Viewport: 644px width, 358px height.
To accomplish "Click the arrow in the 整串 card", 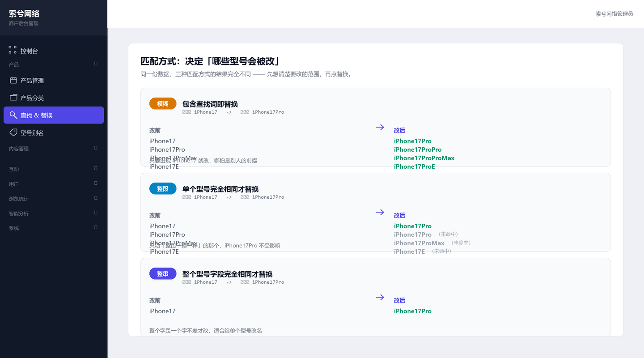I will (380, 297).
